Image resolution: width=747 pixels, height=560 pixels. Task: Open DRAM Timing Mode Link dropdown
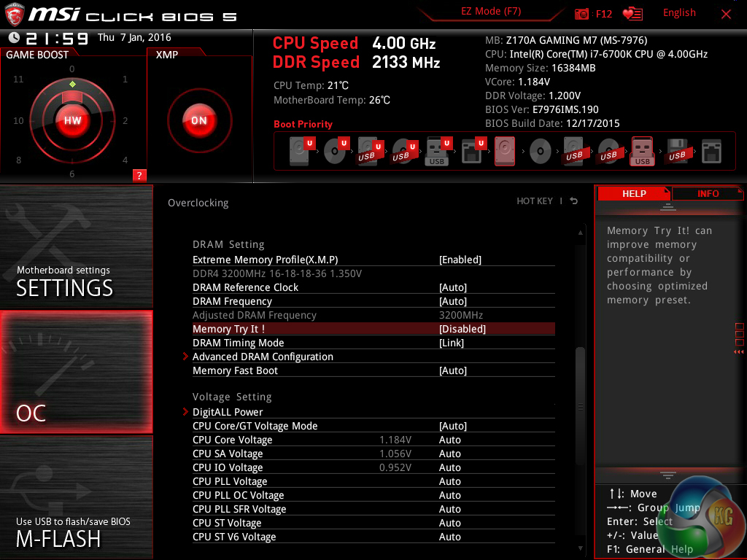(x=452, y=343)
